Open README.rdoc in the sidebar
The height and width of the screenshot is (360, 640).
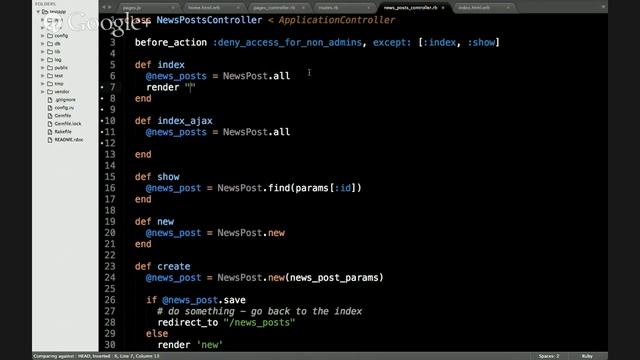point(69,140)
